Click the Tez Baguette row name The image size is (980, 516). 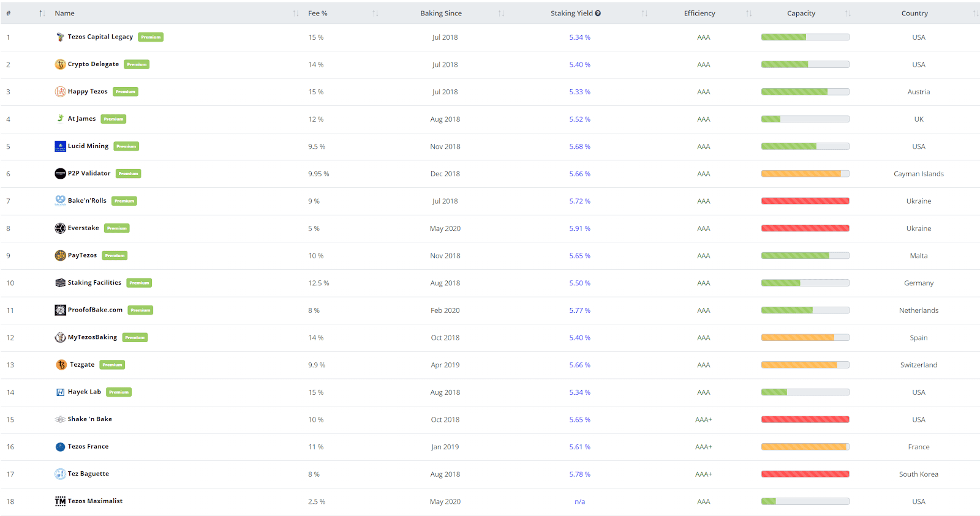tap(88, 474)
